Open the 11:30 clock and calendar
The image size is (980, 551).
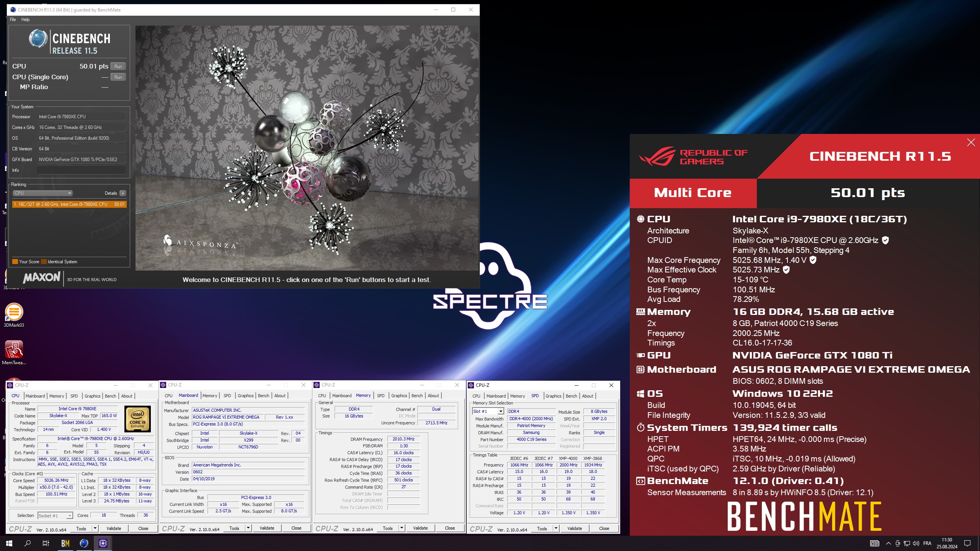pyautogui.click(x=947, y=543)
